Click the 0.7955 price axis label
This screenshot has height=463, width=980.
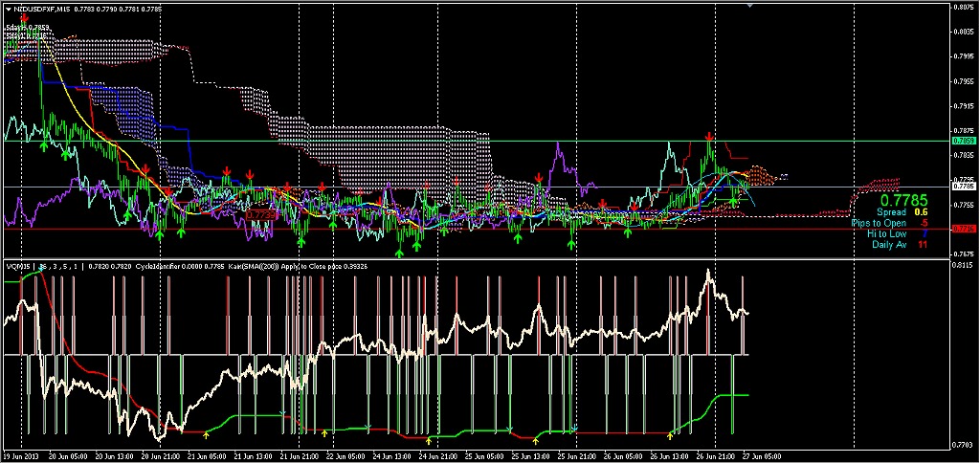963,81
